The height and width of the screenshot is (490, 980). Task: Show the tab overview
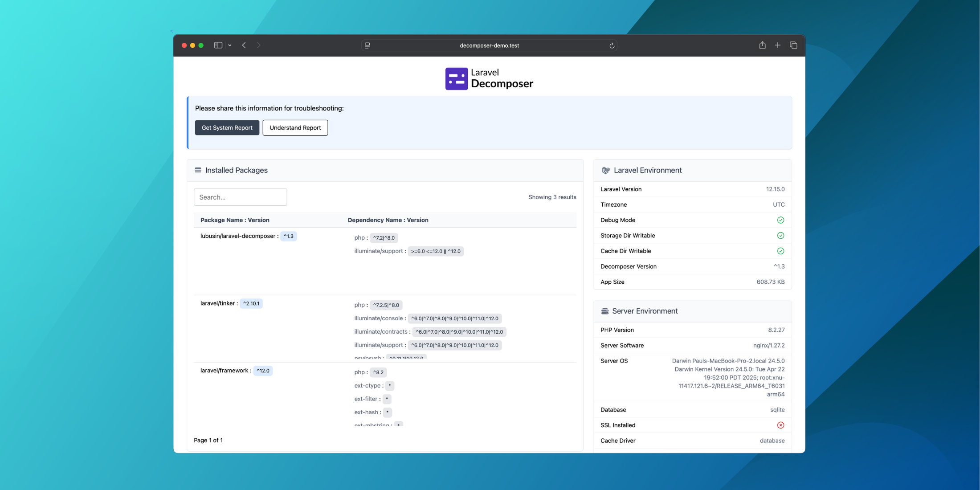[x=793, y=45]
